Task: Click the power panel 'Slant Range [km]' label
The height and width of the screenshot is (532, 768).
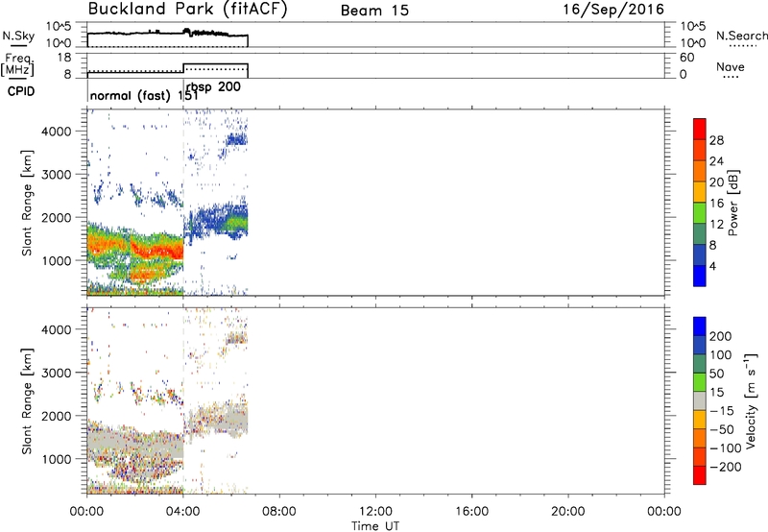Action: pos(27,203)
